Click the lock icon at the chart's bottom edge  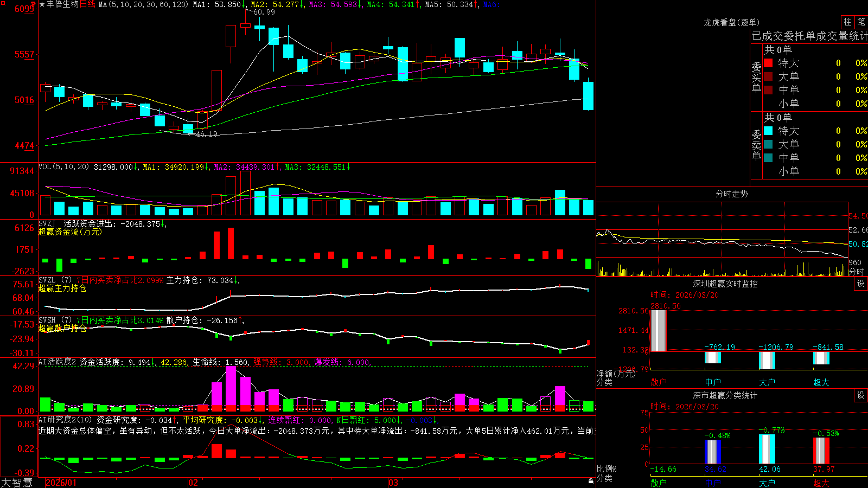coord(591,481)
